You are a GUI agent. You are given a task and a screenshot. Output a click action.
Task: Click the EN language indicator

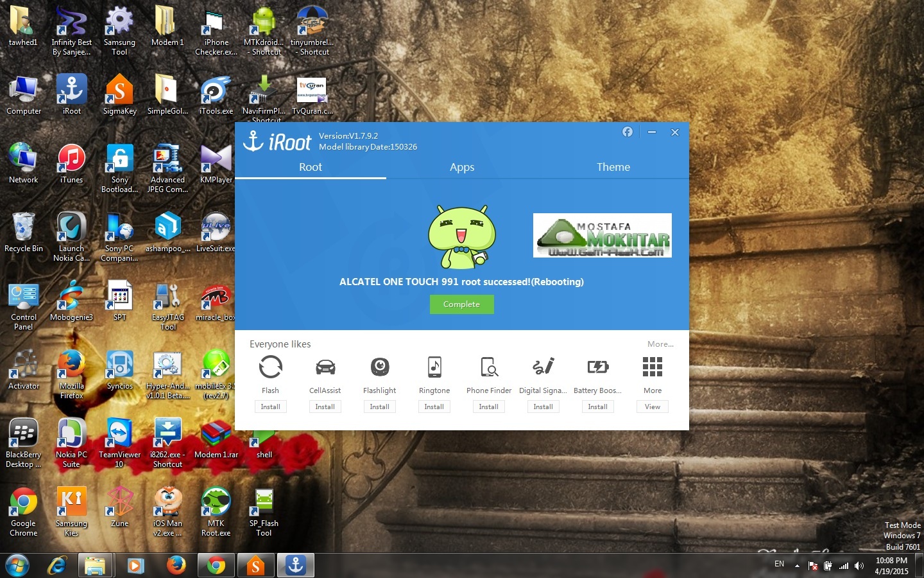coord(779,564)
